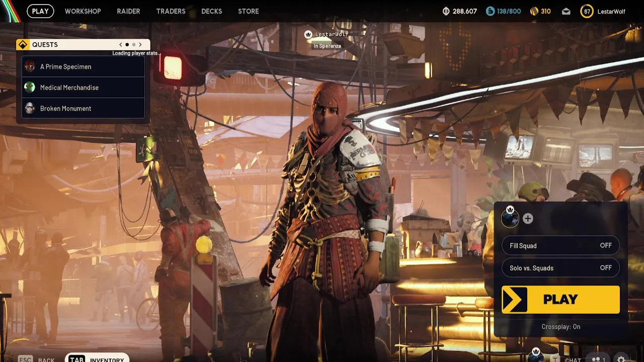Image resolution: width=644 pixels, height=362 pixels.
Task: Click the yellow Quests diamond icon
Action: click(23, 45)
